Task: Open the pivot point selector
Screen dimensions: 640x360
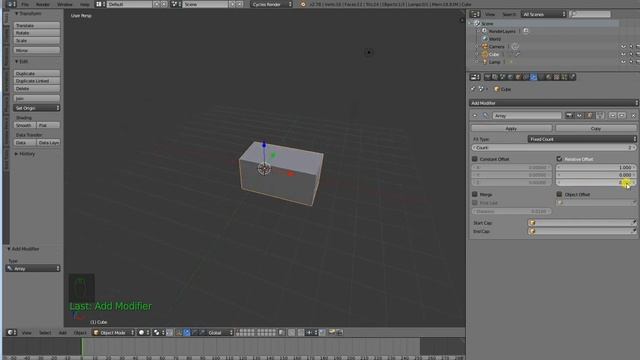Action: [x=158, y=332]
